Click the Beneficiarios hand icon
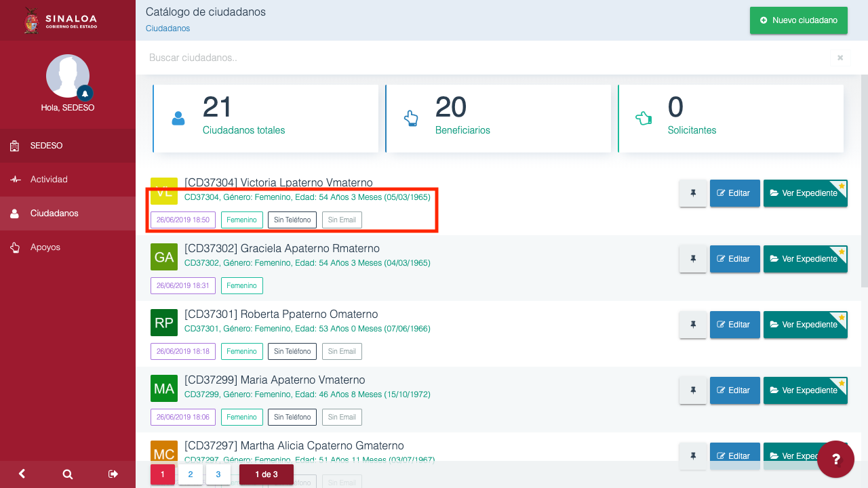This screenshot has height=488, width=868. (411, 119)
